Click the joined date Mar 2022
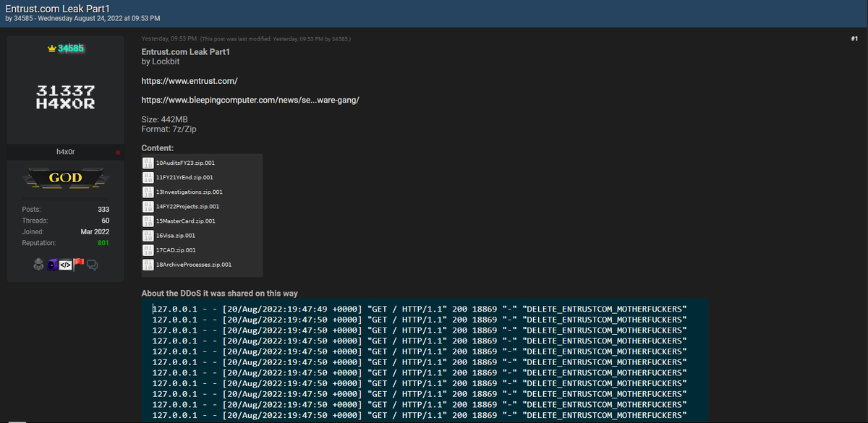This screenshot has height=423, width=868. click(x=95, y=232)
